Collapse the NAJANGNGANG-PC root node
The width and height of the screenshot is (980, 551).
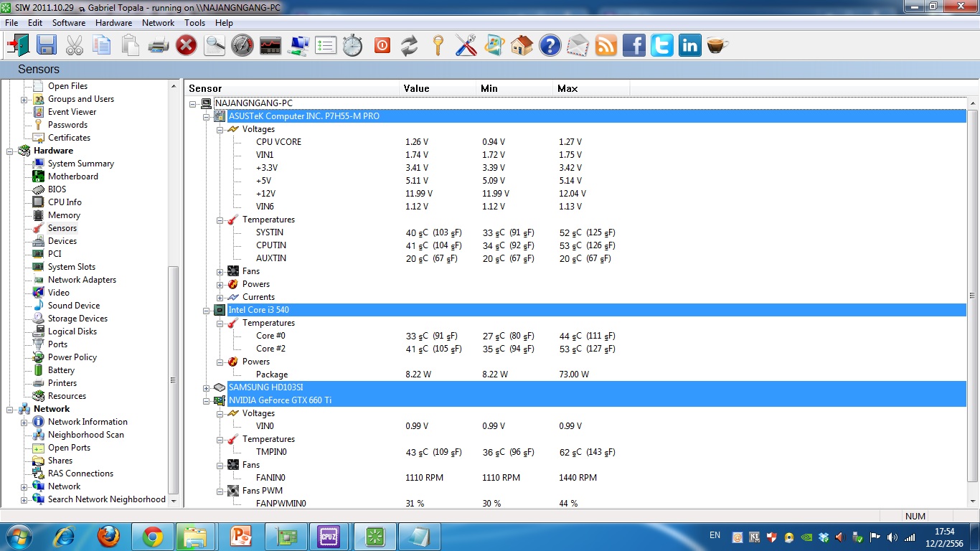coord(193,103)
